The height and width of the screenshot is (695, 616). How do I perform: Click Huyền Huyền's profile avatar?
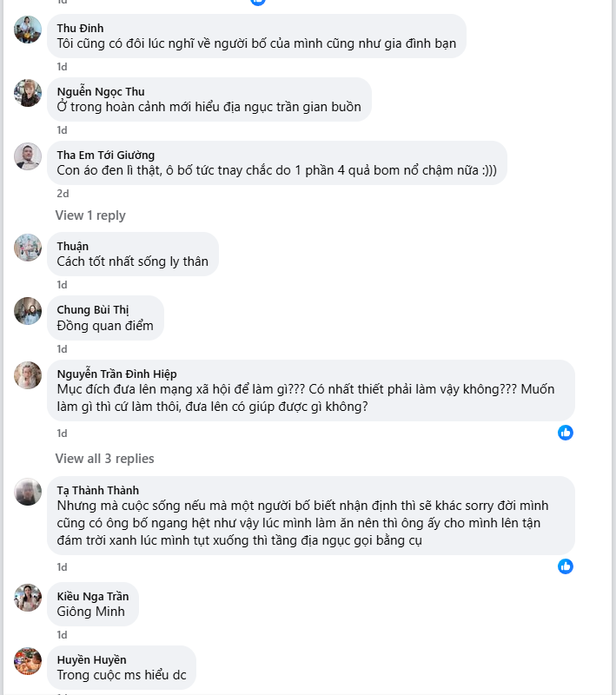tap(28, 661)
